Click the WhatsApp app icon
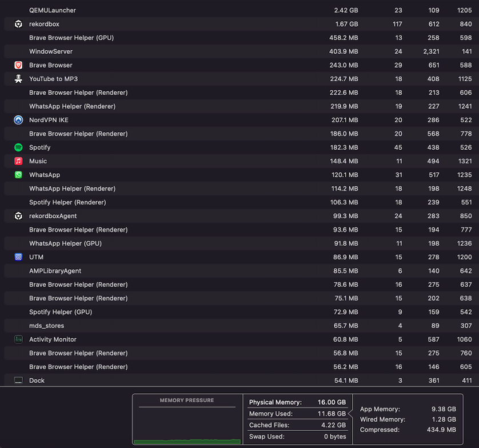Screen dimensions: 479x448 pos(18,175)
